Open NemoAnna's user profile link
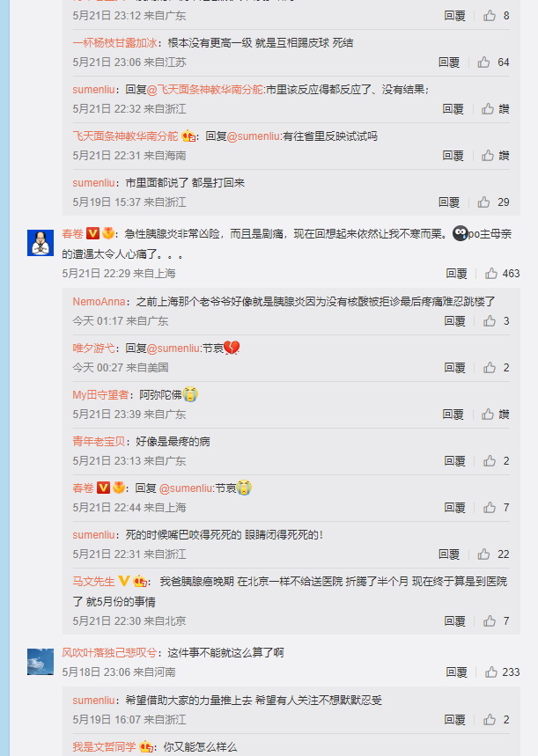 99,302
